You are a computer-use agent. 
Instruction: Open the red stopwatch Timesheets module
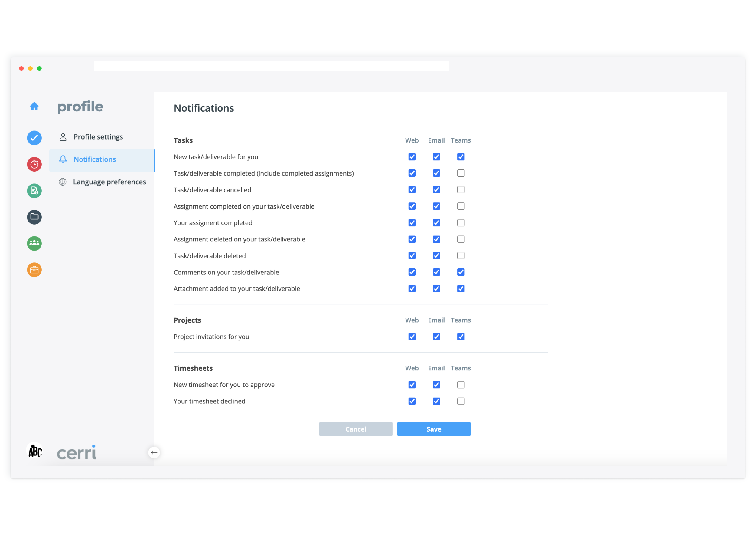[x=34, y=164]
